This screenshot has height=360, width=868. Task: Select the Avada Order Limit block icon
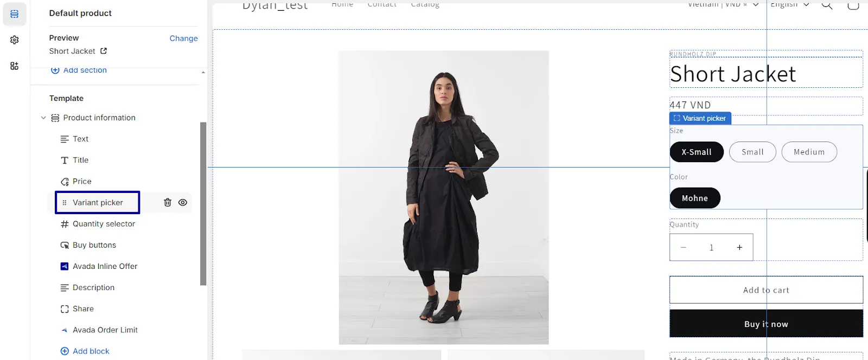tap(65, 330)
